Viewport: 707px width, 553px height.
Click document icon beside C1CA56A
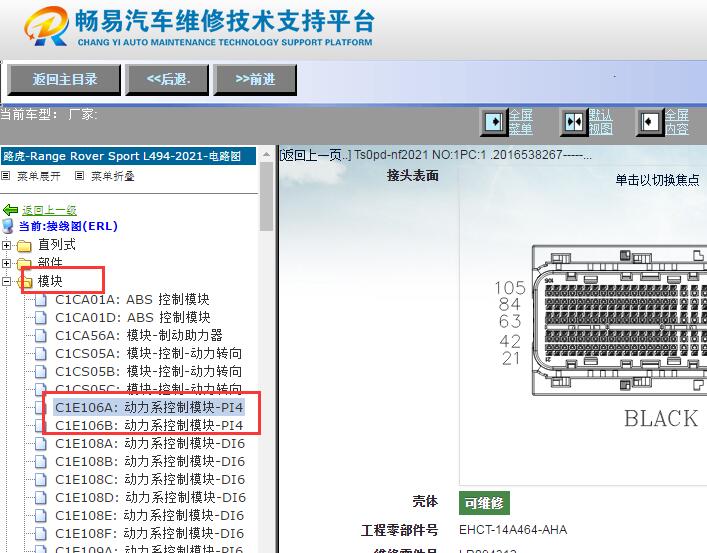point(41,336)
